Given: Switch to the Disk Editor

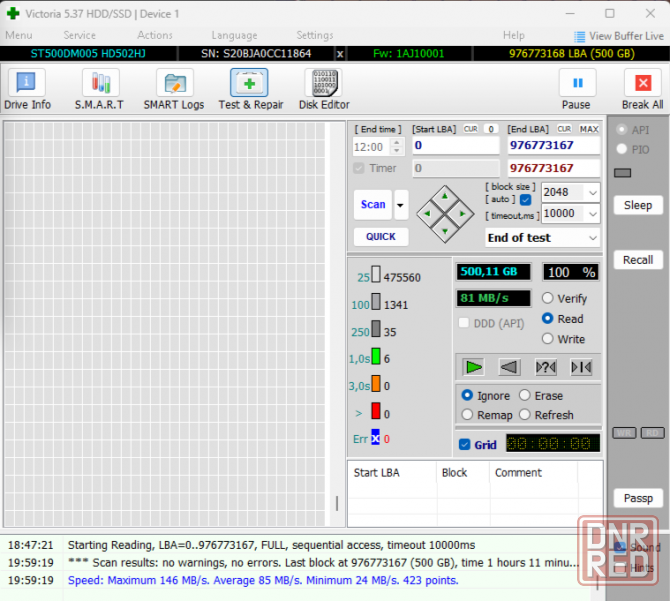Looking at the screenshot, I should click(x=323, y=89).
